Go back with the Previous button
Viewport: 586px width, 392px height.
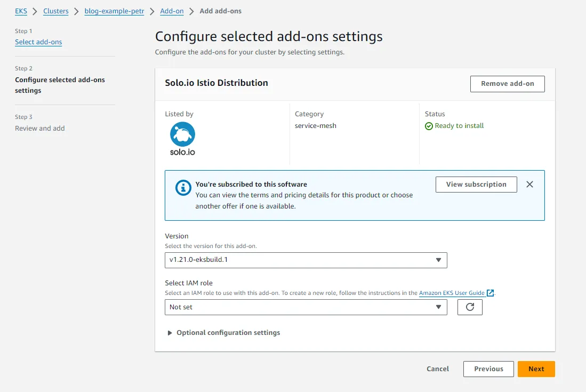[x=488, y=369]
